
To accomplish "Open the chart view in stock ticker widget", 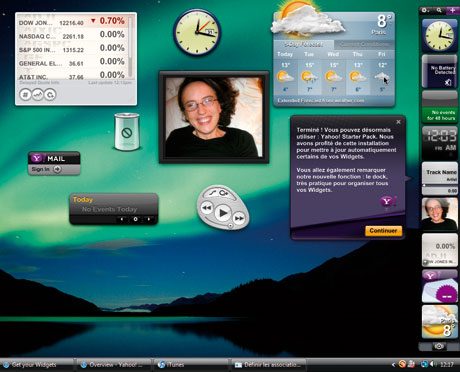I will (38, 95).
